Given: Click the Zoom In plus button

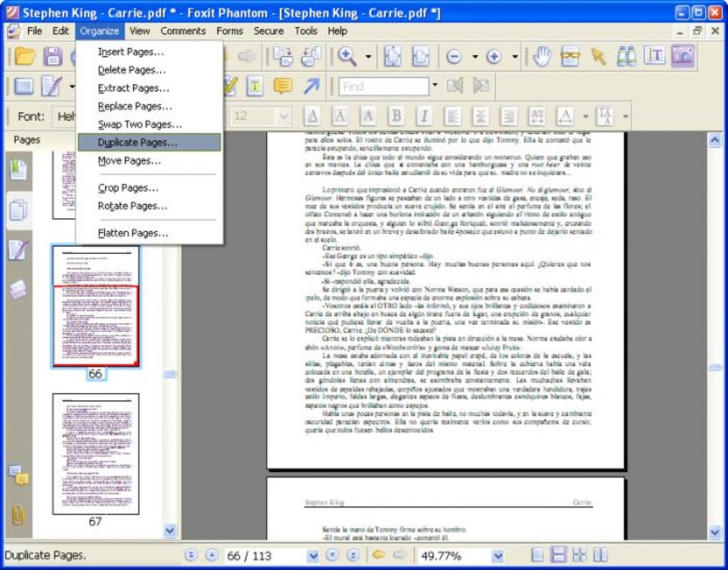Looking at the screenshot, I should (x=494, y=57).
